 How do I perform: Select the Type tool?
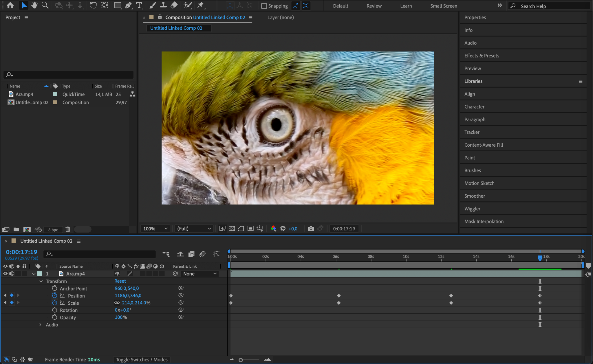coord(139,5)
